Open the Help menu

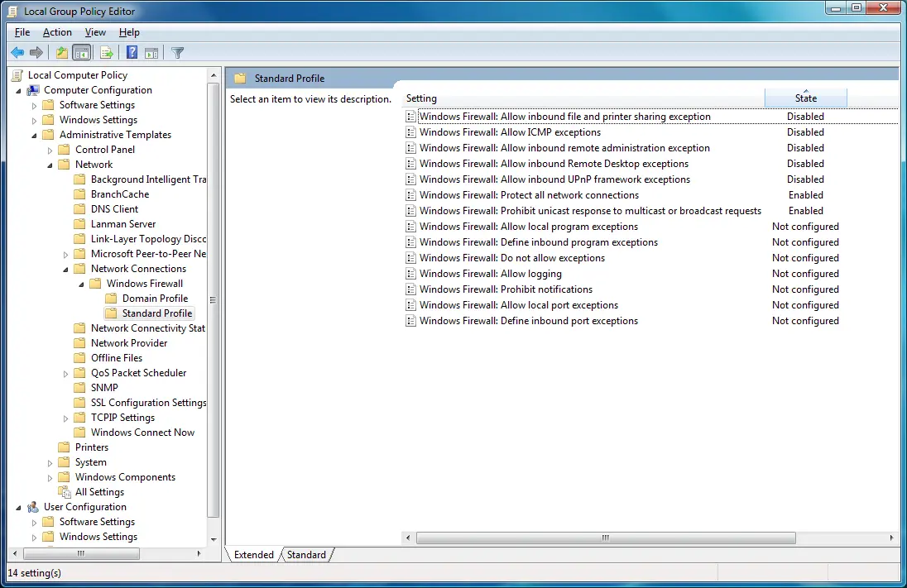[x=130, y=32]
